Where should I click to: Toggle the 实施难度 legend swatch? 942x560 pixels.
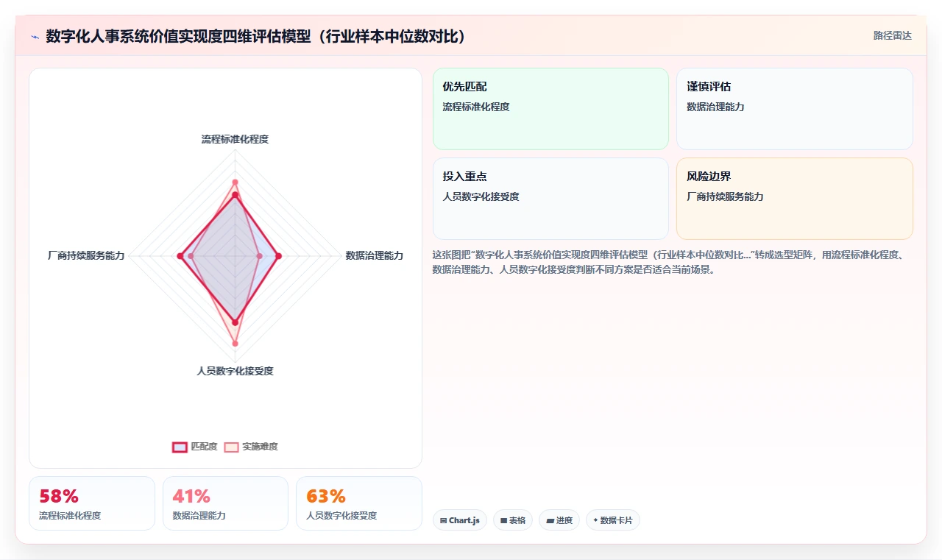click(231, 447)
